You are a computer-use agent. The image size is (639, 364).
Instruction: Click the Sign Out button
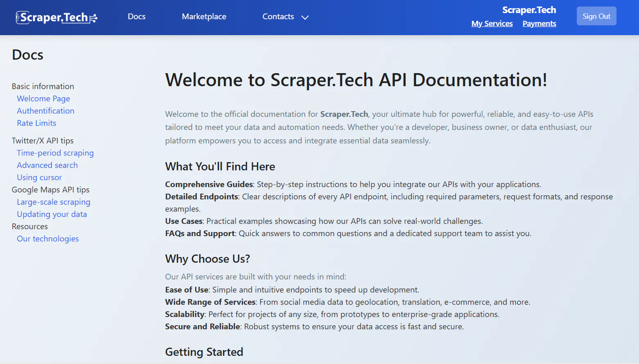[x=596, y=16]
